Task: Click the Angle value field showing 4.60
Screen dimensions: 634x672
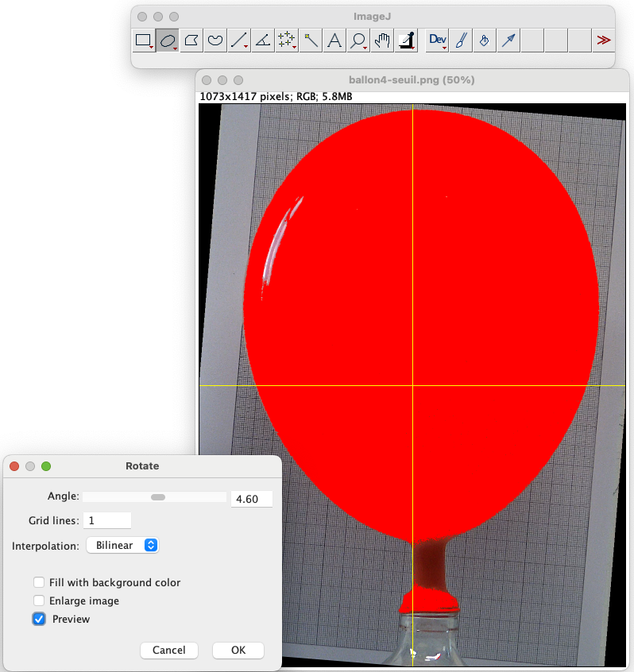Action: (252, 499)
